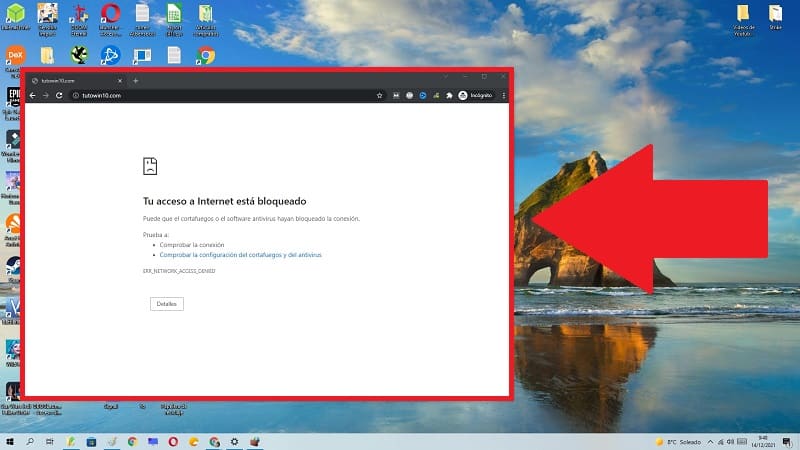The width and height of the screenshot is (800, 450).
Task: Show hidden system tray icons
Action: pos(710,442)
